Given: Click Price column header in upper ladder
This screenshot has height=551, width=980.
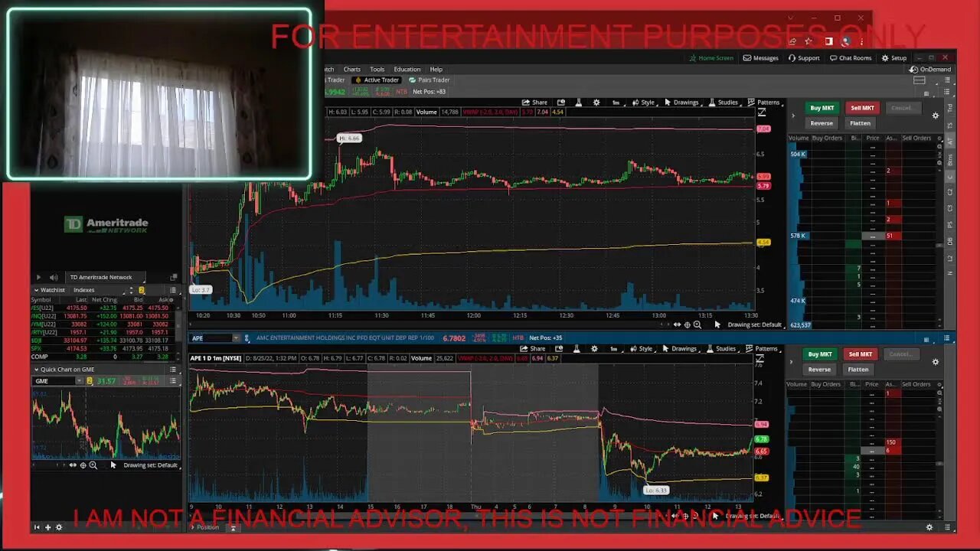Looking at the screenshot, I should point(873,139).
